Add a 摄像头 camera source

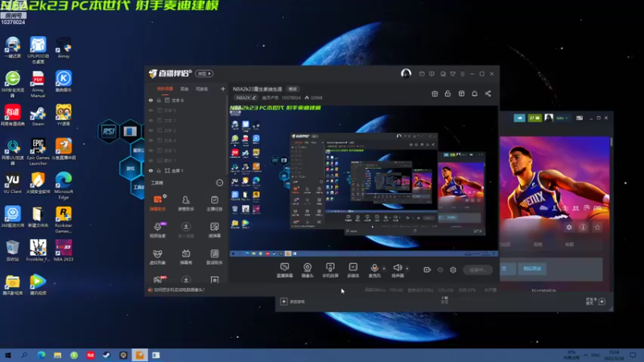tap(308, 270)
